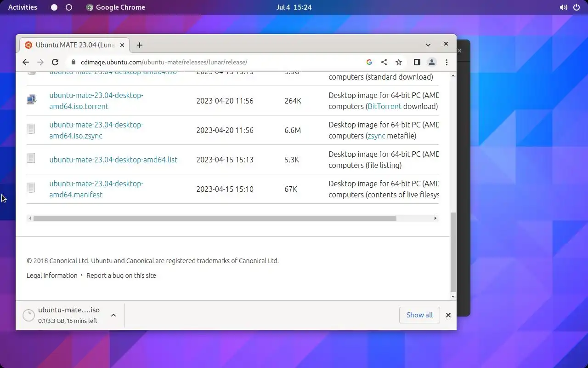Screen dimensions: 588x368
Task: Open the Chrome profile avatar
Action: pos(432,62)
